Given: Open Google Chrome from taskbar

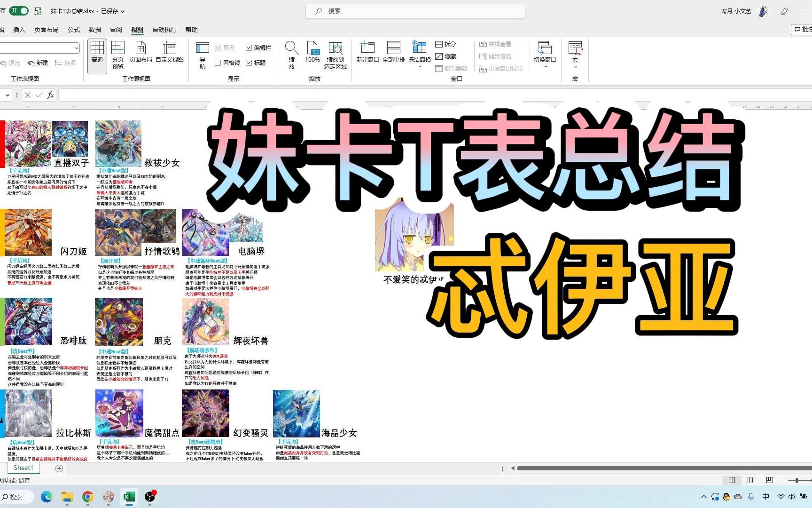Looking at the screenshot, I should pos(88,497).
